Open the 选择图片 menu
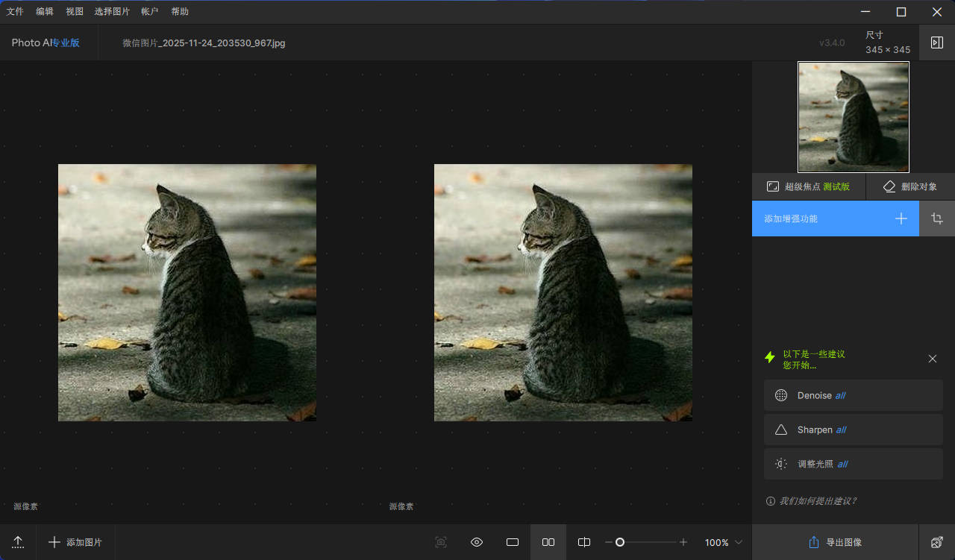Screen dimensions: 955x560 coord(112,11)
